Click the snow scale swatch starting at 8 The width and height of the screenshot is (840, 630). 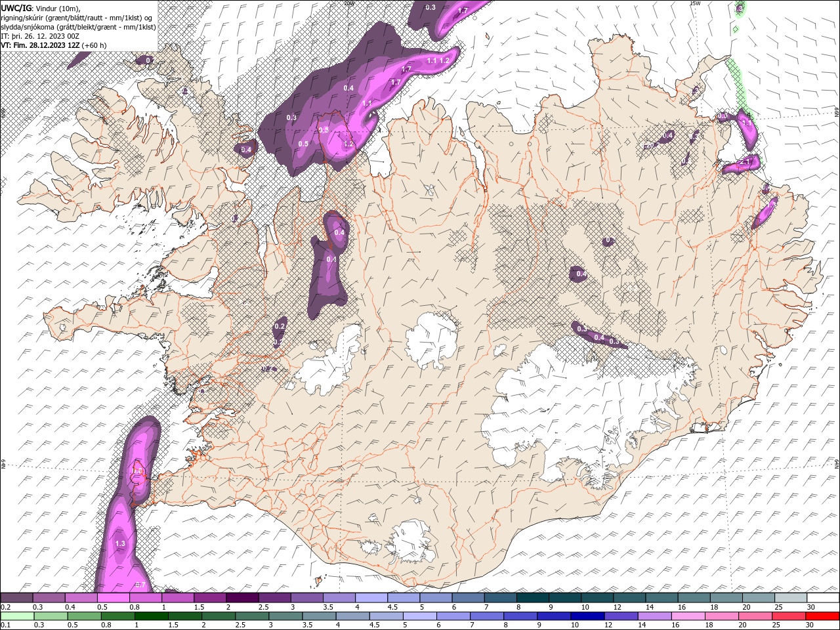[x=532, y=598]
